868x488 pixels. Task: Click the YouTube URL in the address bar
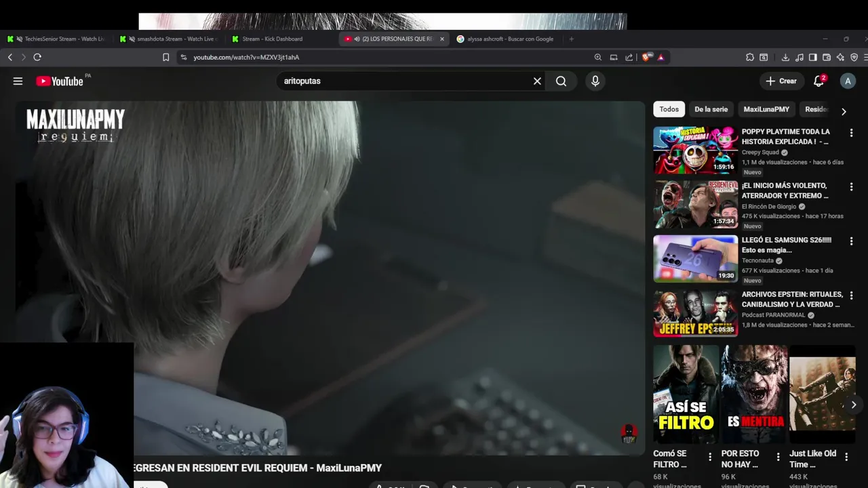point(246,58)
